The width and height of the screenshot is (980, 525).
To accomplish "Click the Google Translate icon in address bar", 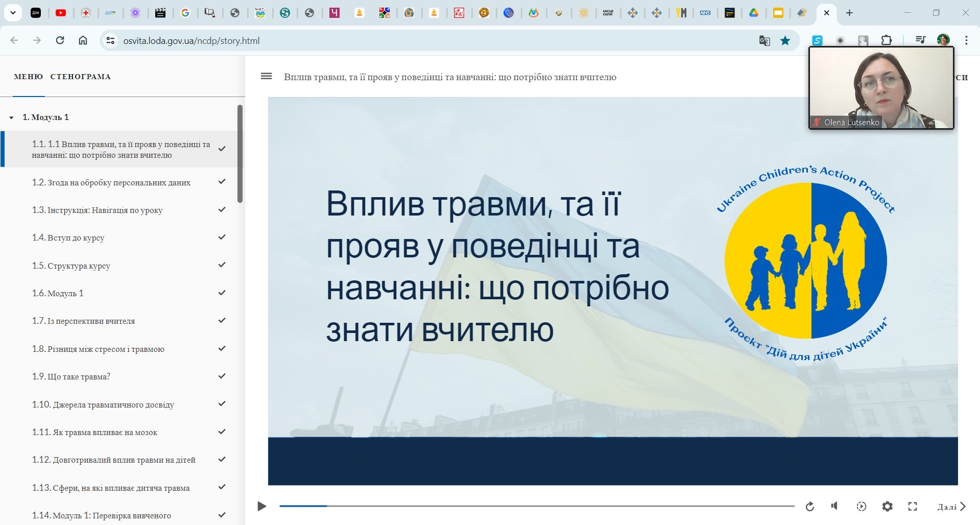I will [x=764, y=41].
